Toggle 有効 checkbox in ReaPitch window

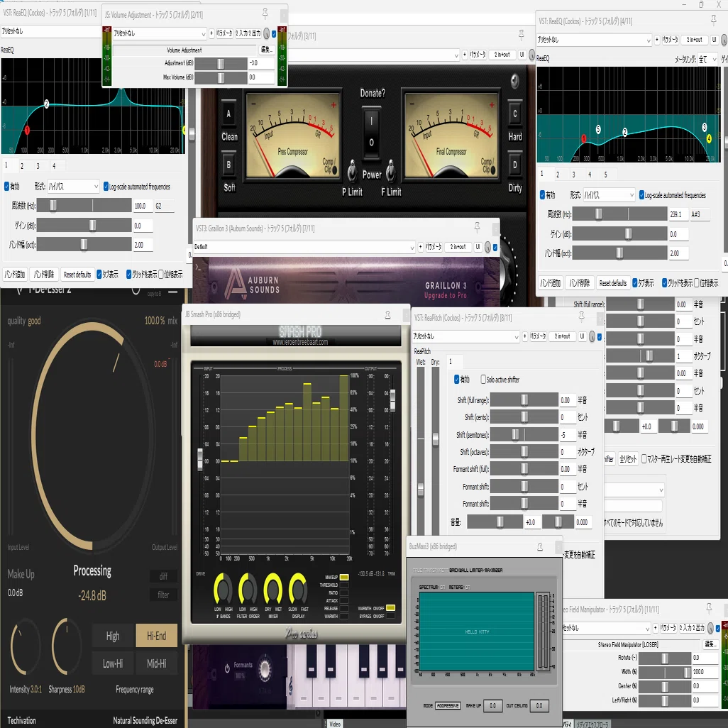pyautogui.click(x=457, y=380)
